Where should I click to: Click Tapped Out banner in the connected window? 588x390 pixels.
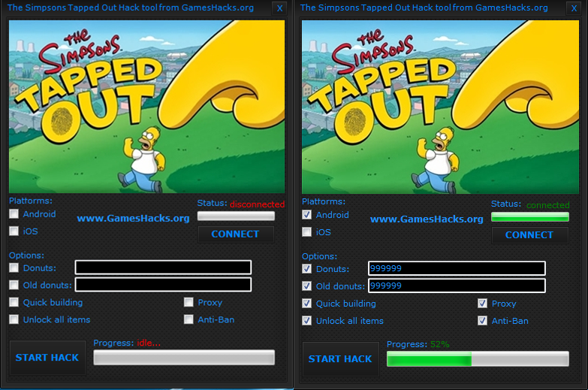440,107
